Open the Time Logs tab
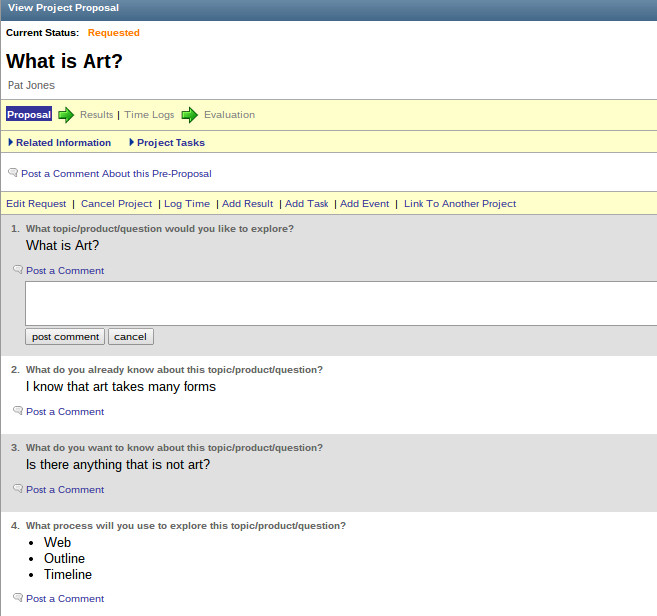Image resolution: width=657 pixels, height=616 pixels. tap(149, 115)
